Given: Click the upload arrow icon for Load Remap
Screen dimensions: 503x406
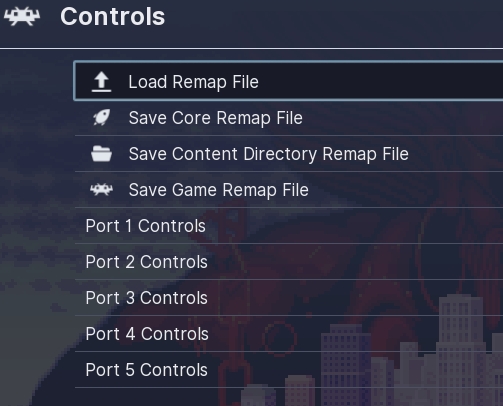Looking at the screenshot, I should pyautogui.click(x=101, y=82).
